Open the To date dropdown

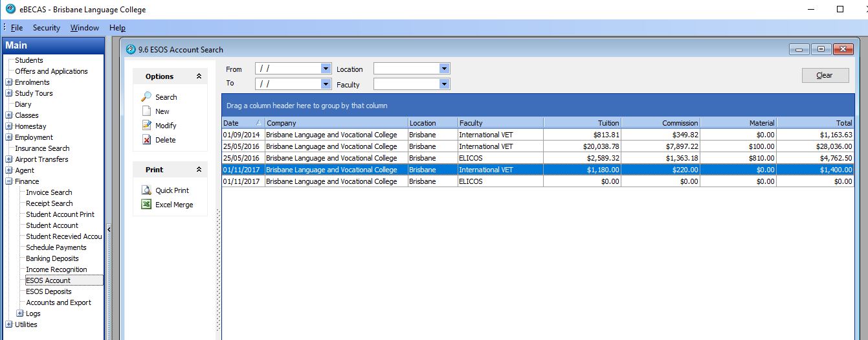(326, 84)
